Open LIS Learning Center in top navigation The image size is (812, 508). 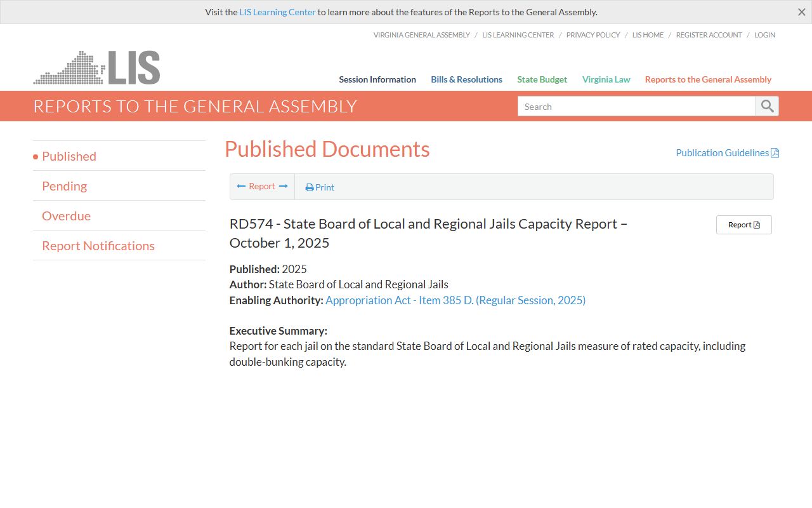point(518,35)
